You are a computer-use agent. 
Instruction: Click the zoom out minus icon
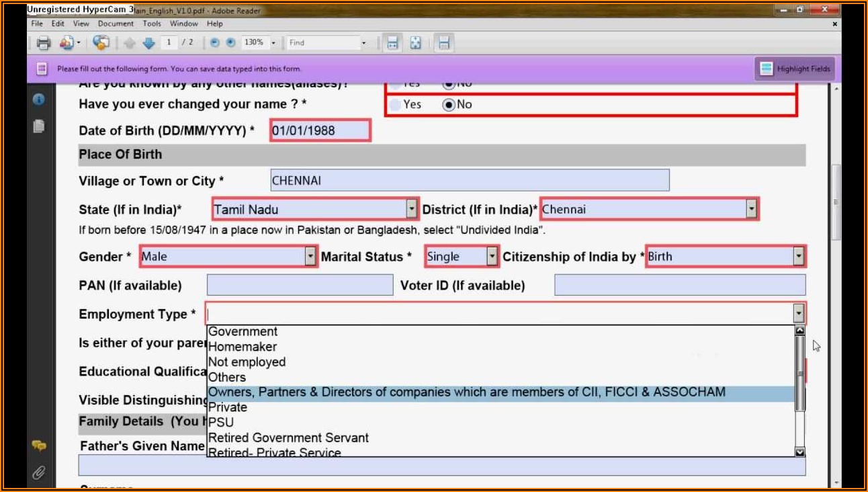tap(215, 42)
